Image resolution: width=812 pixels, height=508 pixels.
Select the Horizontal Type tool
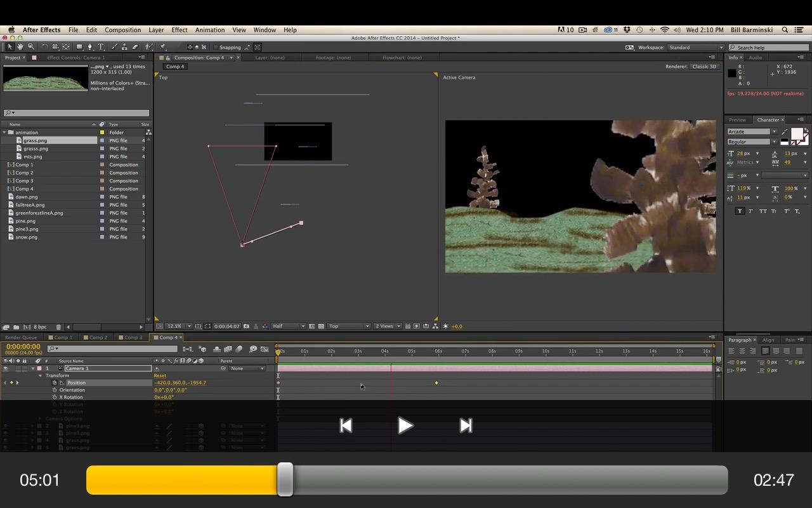(x=100, y=47)
